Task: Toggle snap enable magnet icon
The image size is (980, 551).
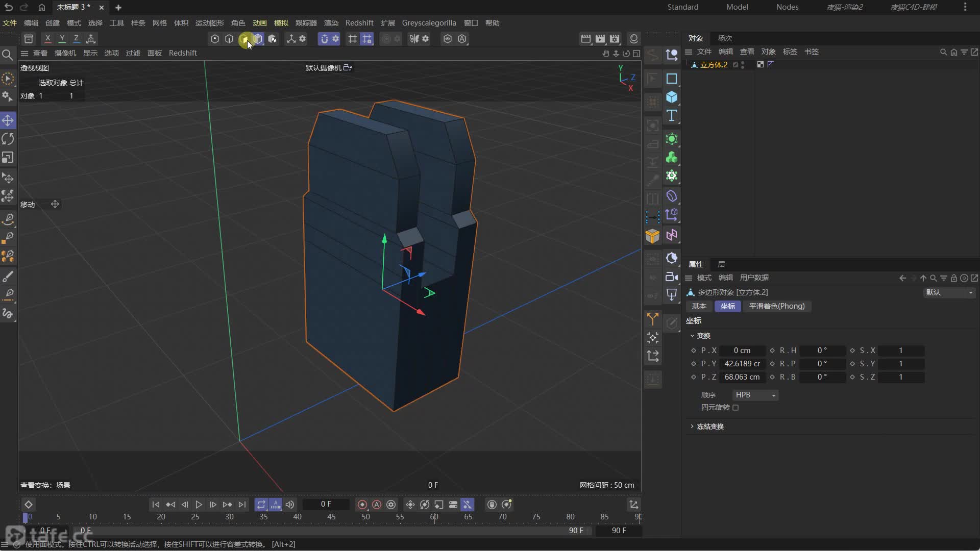Action: point(324,39)
